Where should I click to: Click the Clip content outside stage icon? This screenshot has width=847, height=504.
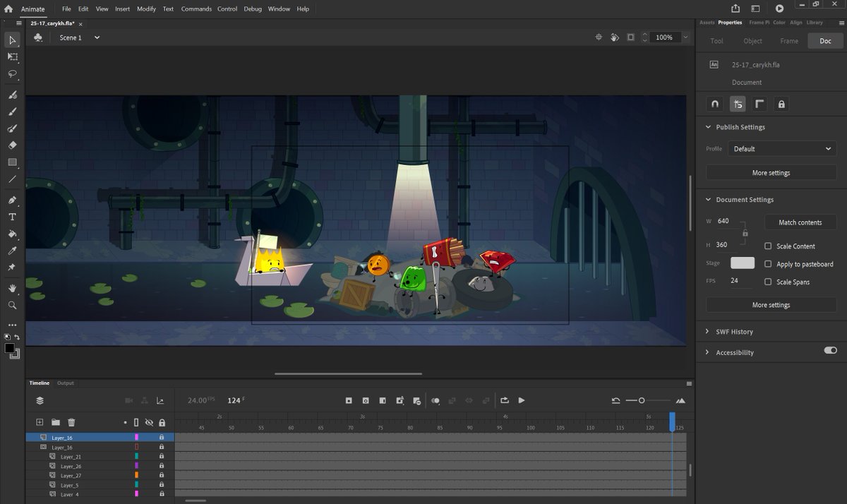(x=630, y=37)
